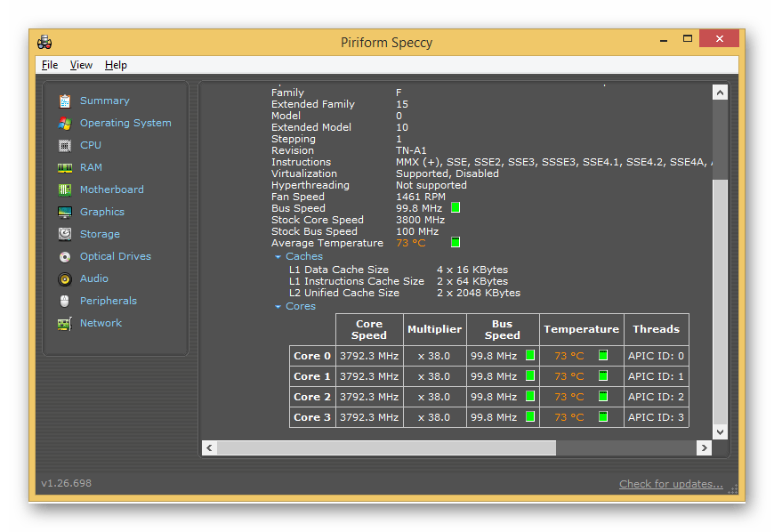Viewport: 774px width, 532px height.
Task: Click the vertical scrollbar thumb
Action: point(721,301)
